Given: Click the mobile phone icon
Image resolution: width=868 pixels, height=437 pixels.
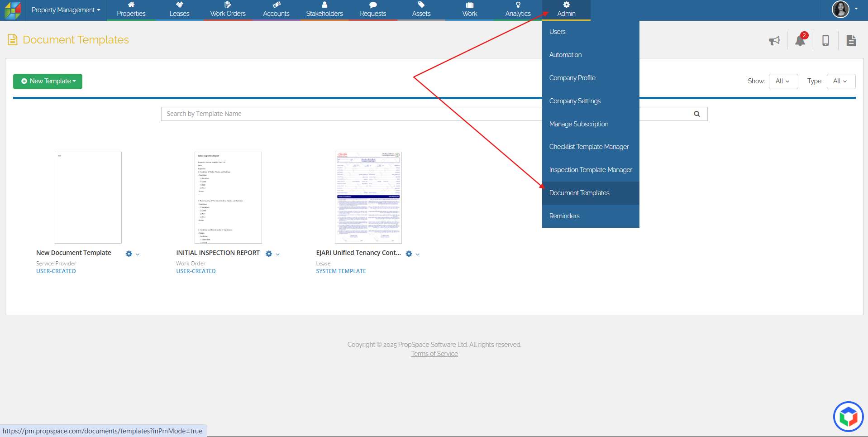Looking at the screenshot, I should (x=825, y=41).
